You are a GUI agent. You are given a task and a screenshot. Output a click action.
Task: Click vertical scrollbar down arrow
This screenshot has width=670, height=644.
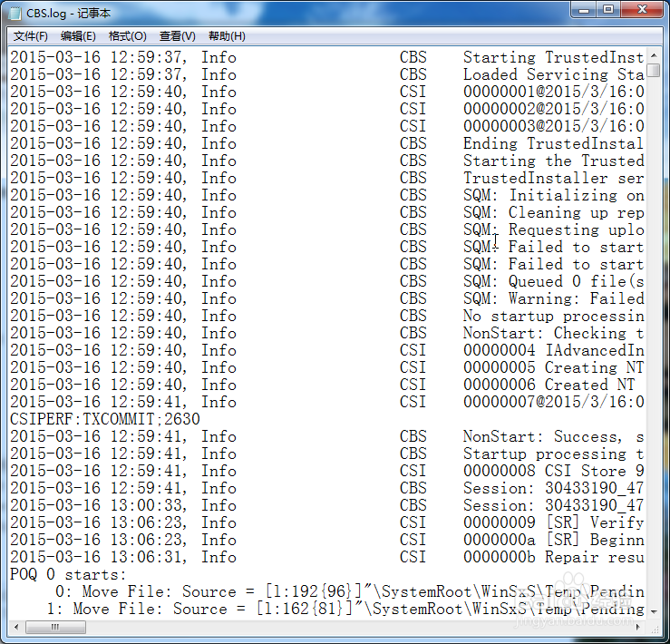pos(654,612)
